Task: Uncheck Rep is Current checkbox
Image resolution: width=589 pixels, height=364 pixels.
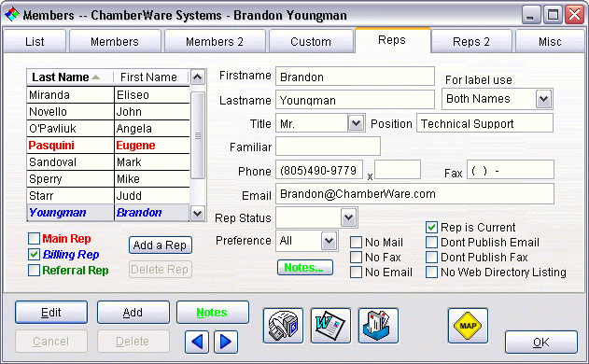Action: [431, 227]
